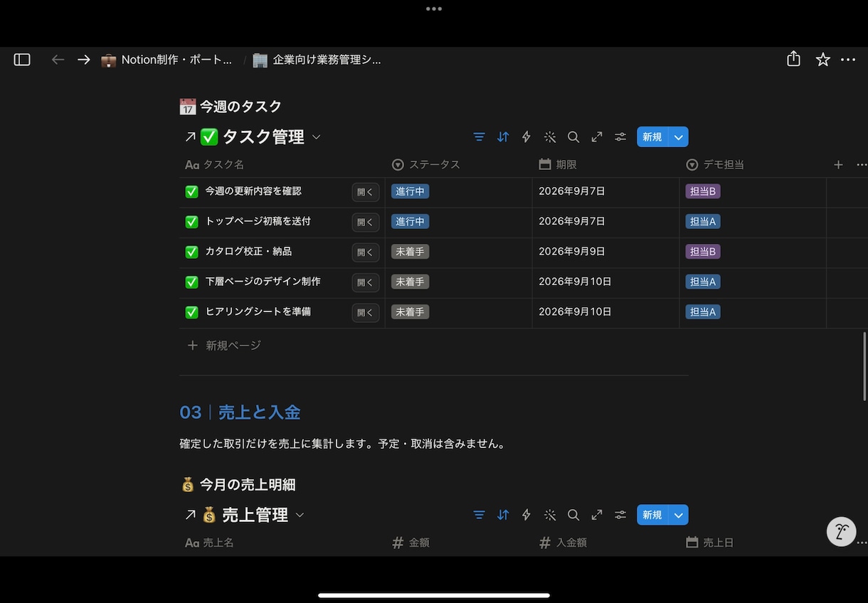Create new task with 新規 button

(x=652, y=137)
